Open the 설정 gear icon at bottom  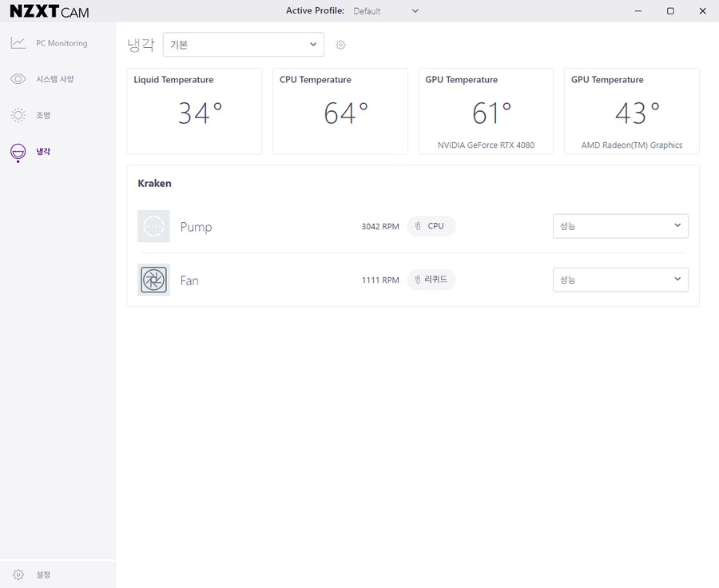click(18, 574)
